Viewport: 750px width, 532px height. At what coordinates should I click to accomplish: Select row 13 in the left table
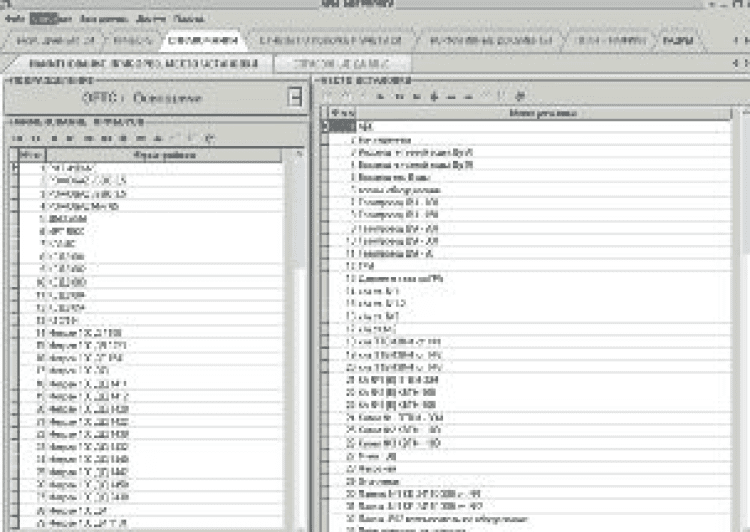tap(151, 320)
